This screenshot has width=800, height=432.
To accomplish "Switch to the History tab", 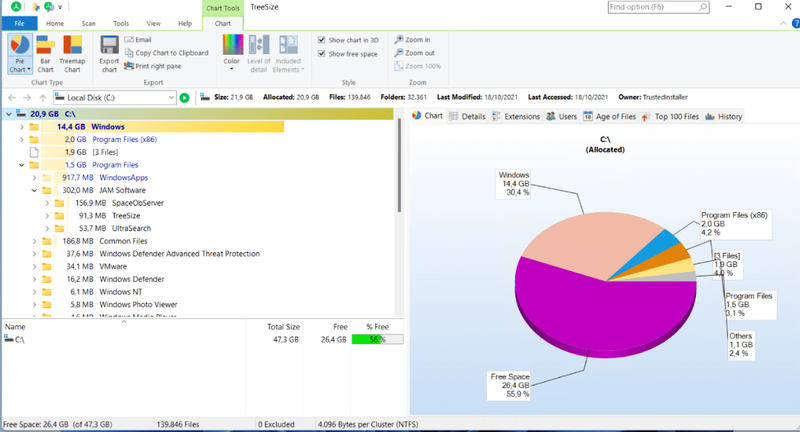I will click(x=723, y=116).
